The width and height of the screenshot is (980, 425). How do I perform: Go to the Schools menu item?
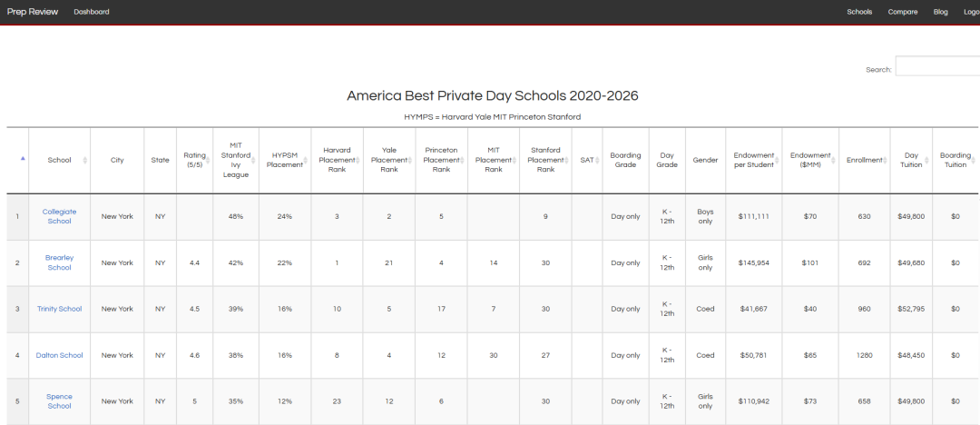pos(859,12)
